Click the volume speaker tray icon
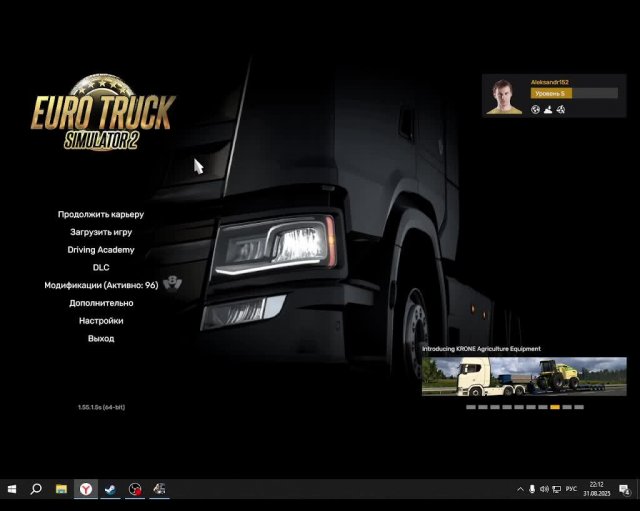Image resolution: width=640 pixels, height=511 pixels. coord(544,489)
